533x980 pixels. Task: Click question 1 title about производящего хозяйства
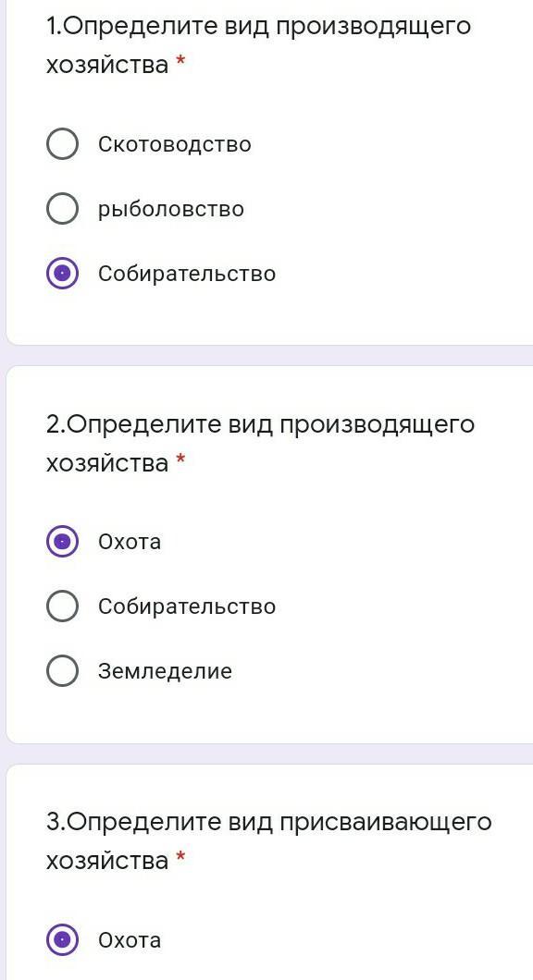click(x=258, y=45)
